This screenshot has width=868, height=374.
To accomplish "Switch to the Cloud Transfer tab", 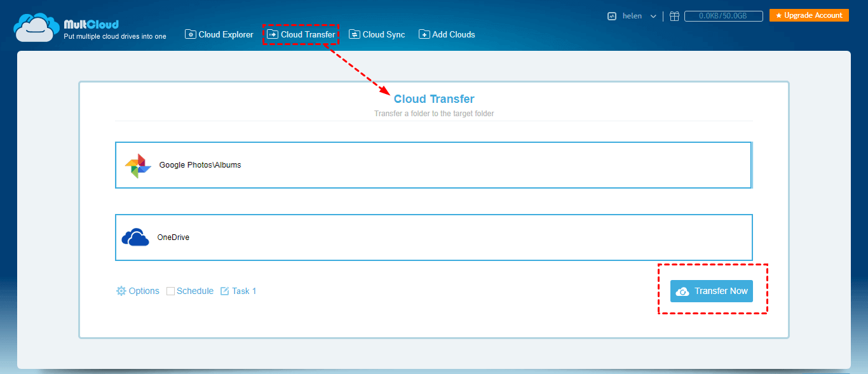I will 301,34.
